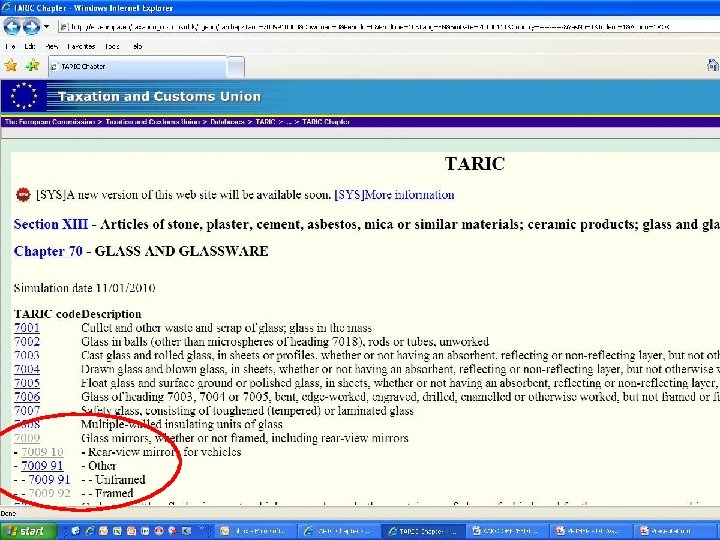Click the EU flag logo in the banner

pyautogui.click(x=24, y=96)
